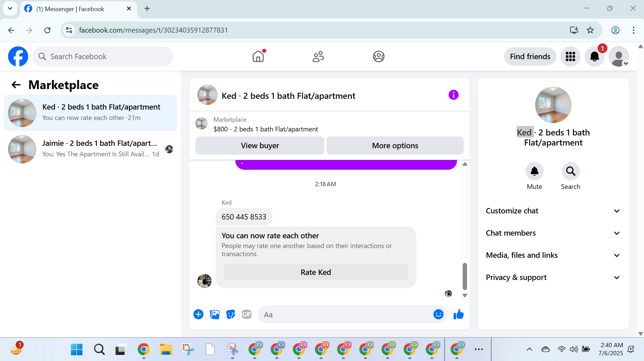This screenshot has width=644, height=361.
Task: Open the apps grid menu icon
Action: pos(570,56)
